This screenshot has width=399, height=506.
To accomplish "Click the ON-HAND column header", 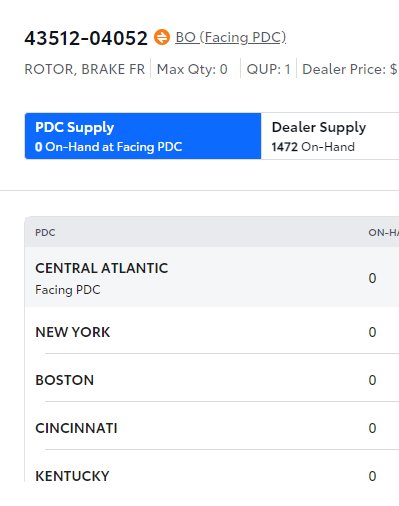I will (383, 232).
